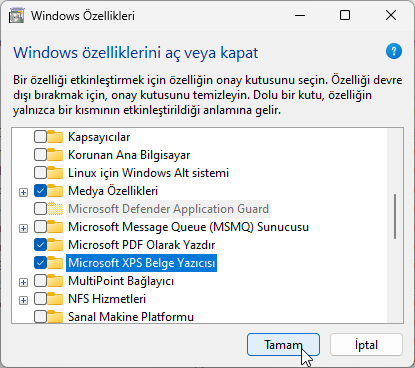Viewport: 415px width, 368px height.
Task: Select the Korunan Ana Bilgisayar label
Action: pyautogui.click(x=129, y=155)
